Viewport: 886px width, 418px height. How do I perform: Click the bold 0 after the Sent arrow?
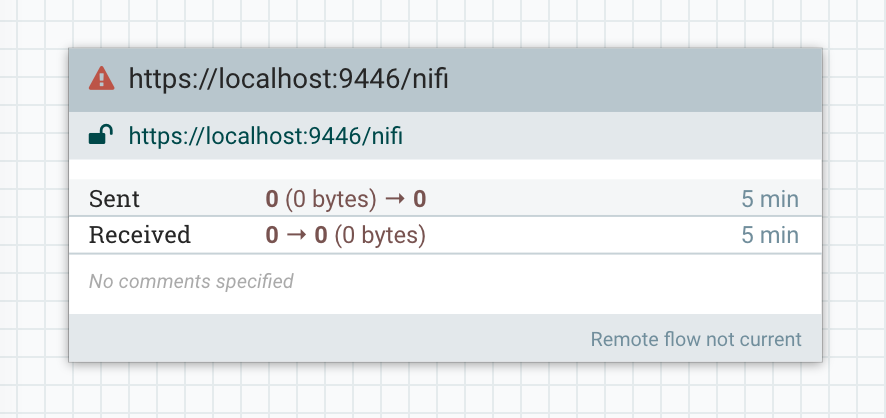(419, 199)
